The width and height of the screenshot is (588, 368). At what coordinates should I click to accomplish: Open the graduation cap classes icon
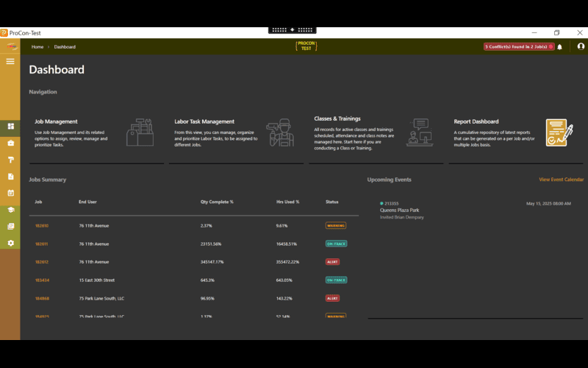pos(10,210)
